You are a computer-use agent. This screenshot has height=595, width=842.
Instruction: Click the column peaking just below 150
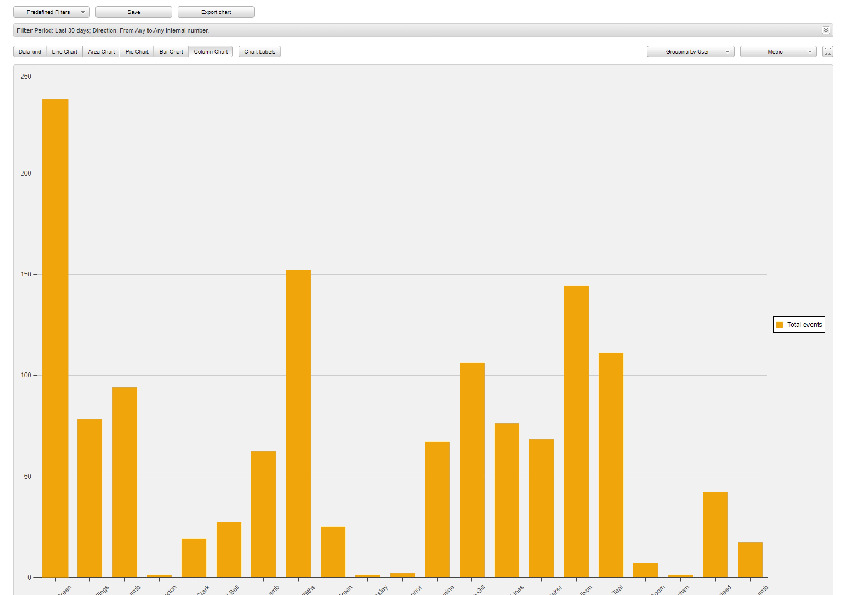click(x=576, y=431)
